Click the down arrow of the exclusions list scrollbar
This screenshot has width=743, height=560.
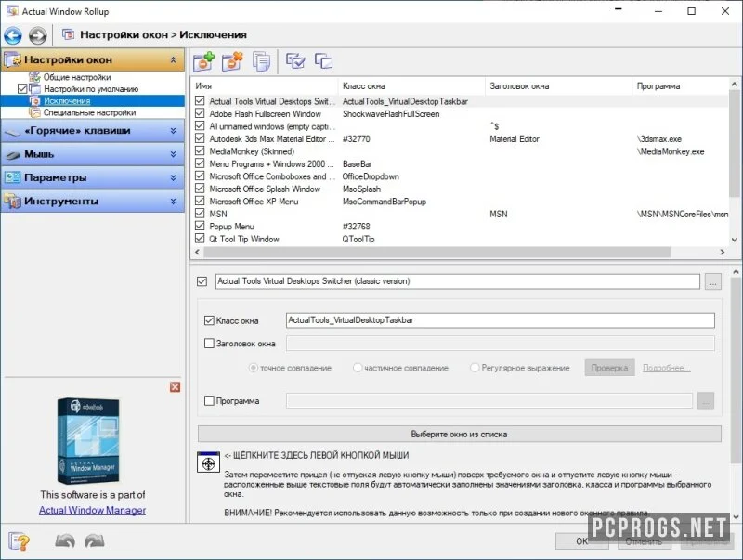[x=734, y=240]
